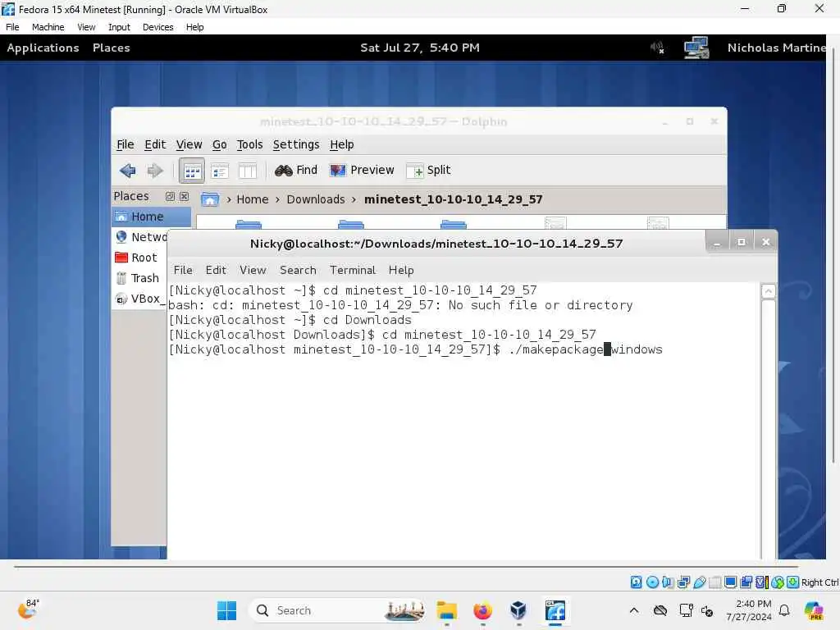The image size is (840, 630).
Task: Select Home in the Places sidebar
Action: 151,217
